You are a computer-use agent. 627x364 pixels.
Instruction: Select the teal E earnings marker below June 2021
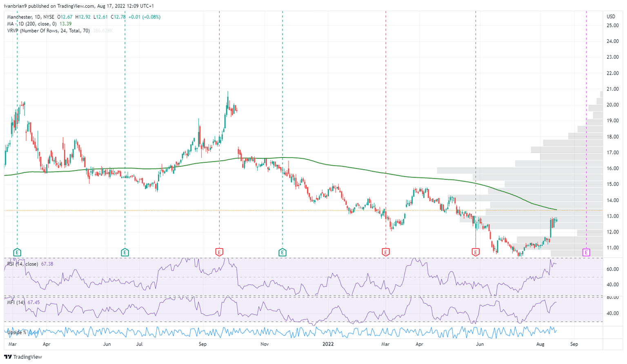click(x=125, y=252)
